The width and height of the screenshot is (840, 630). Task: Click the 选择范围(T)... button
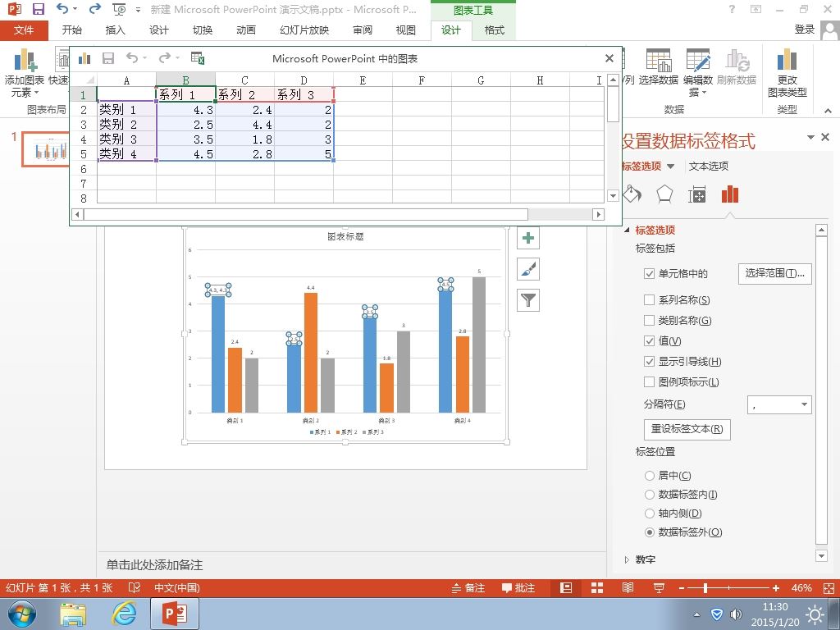tap(774, 273)
